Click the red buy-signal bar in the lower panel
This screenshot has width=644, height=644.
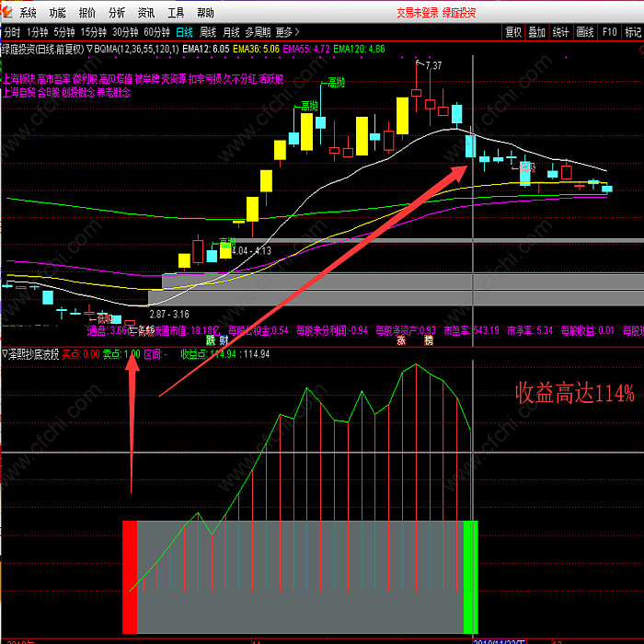click(x=130, y=577)
